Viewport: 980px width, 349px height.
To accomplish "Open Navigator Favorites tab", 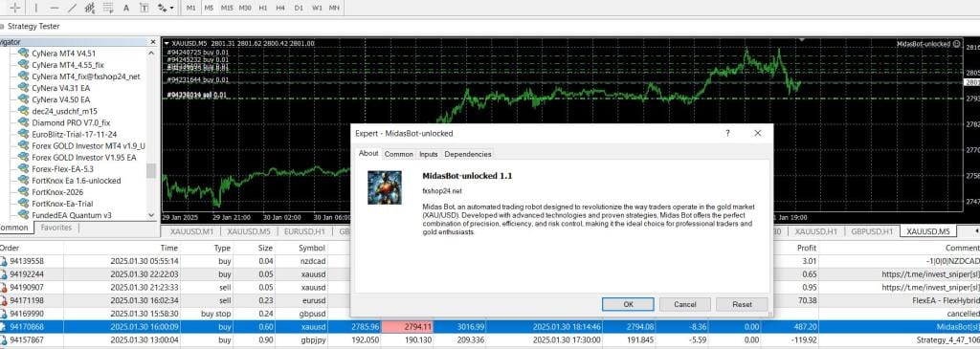I will pyautogui.click(x=56, y=228).
